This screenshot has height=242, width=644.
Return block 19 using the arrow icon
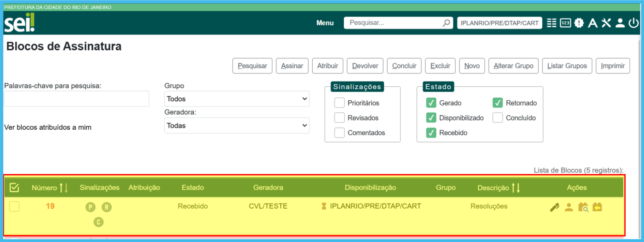pos(597,207)
